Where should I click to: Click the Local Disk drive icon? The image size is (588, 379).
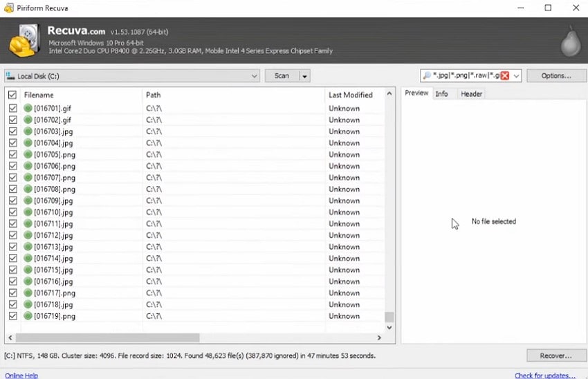[x=10, y=75]
